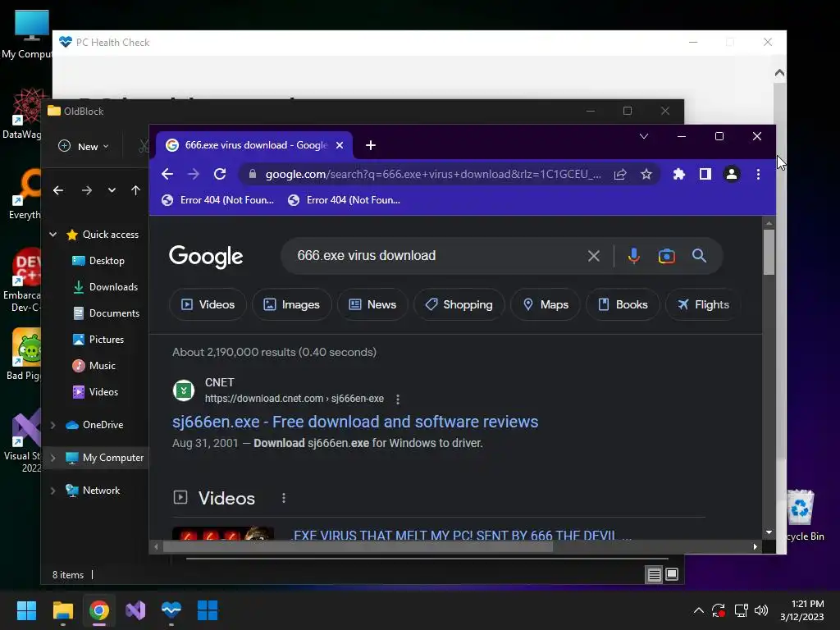Select Music in Quick access
This screenshot has width=840, height=630.
click(94, 366)
